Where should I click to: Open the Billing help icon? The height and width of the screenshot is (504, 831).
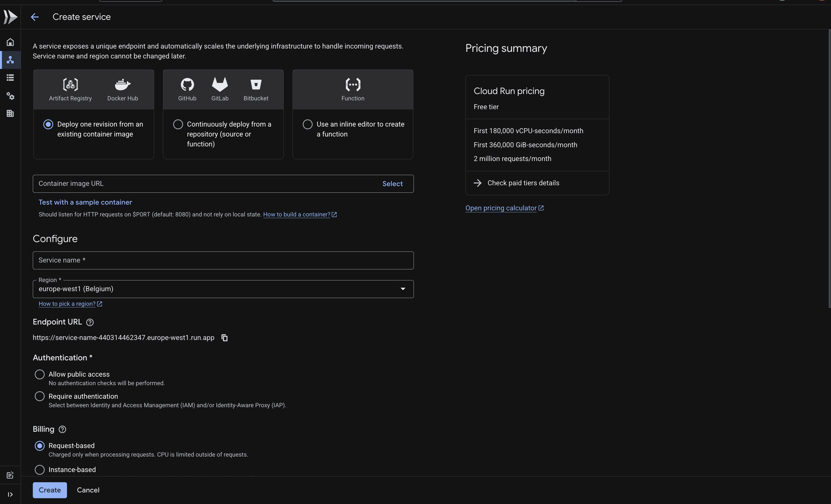(x=62, y=430)
